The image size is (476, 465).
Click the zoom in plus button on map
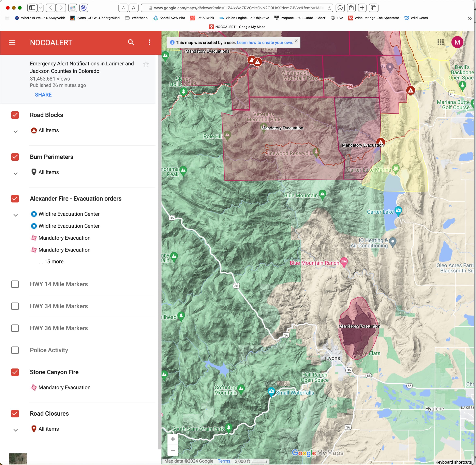173,439
